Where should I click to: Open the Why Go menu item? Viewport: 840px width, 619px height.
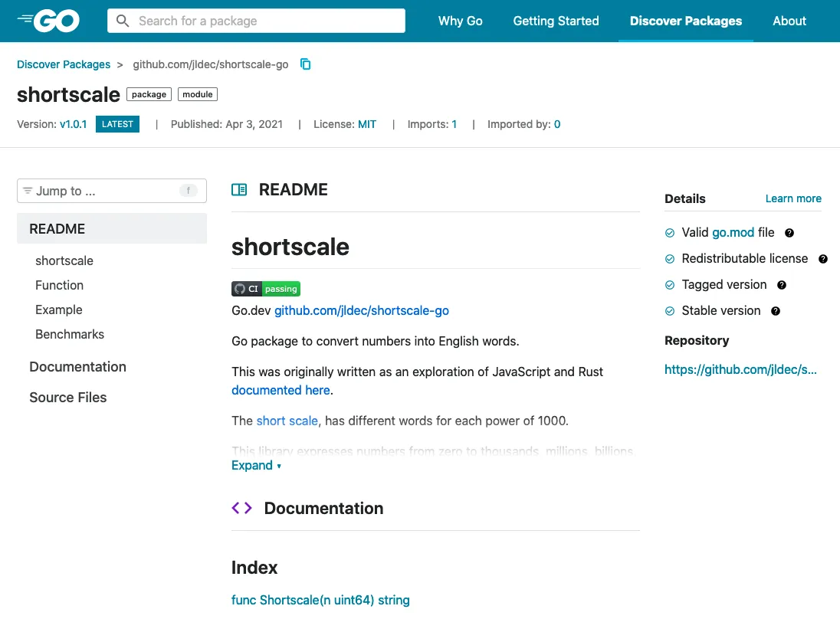pos(460,21)
